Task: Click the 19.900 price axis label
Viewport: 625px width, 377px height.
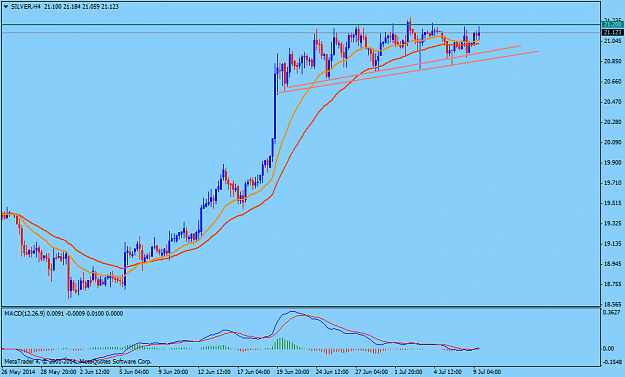Action: [613, 163]
